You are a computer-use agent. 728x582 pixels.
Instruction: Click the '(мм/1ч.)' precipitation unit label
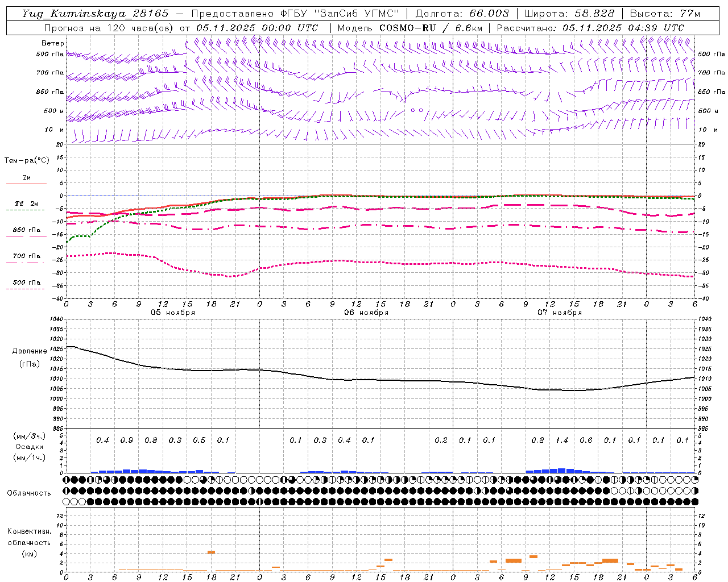(30, 458)
